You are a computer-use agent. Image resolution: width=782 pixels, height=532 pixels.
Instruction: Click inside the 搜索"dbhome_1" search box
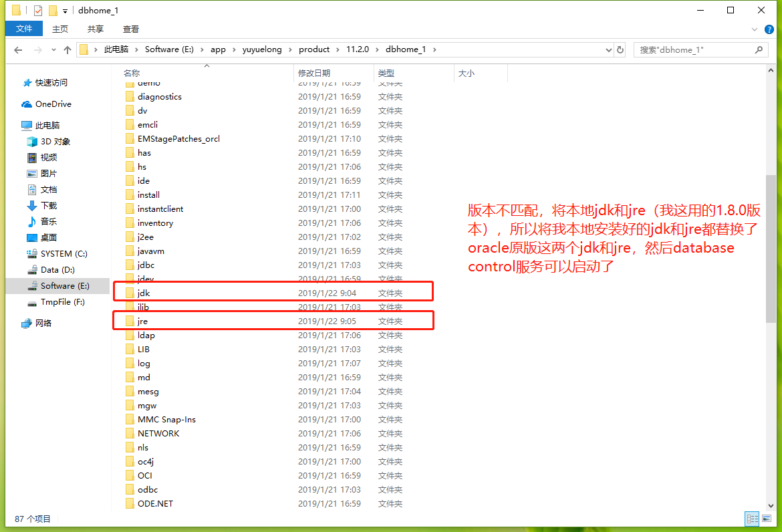pyautogui.click(x=688, y=49)
